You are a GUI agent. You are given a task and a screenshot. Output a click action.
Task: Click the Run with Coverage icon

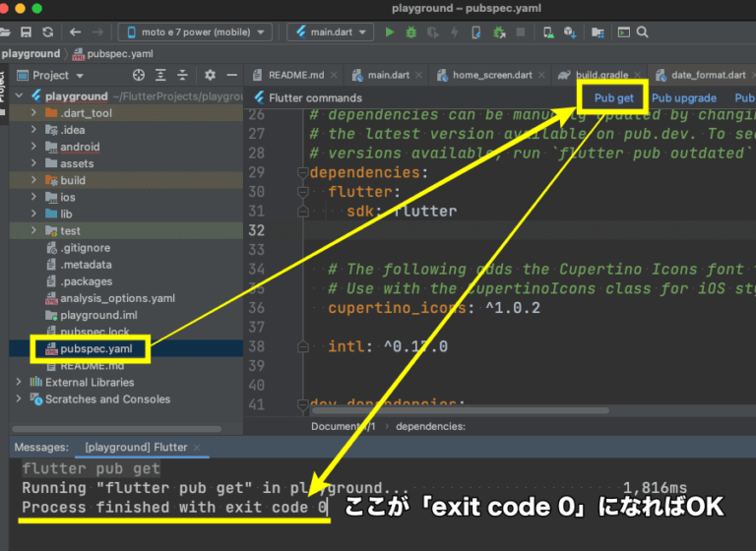pyautogui.click(x=433, y=32)
